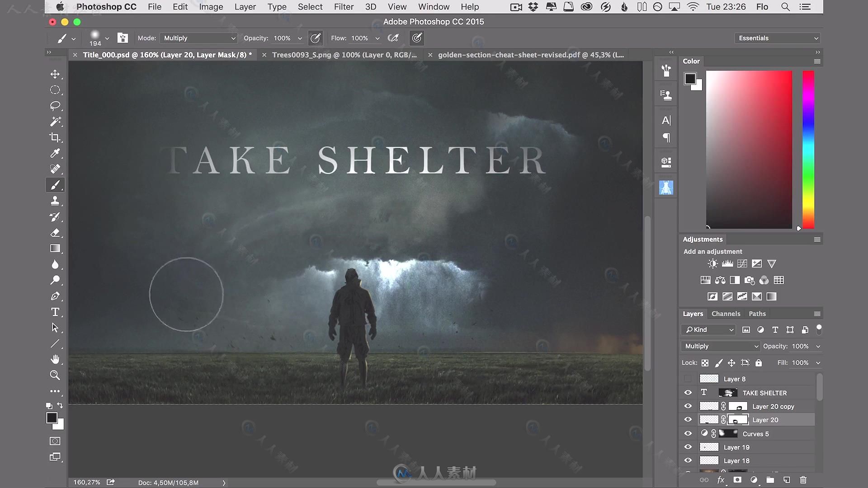Hide Layer 20 visibility eye
The image size is (868, 488).
point(688,420)
